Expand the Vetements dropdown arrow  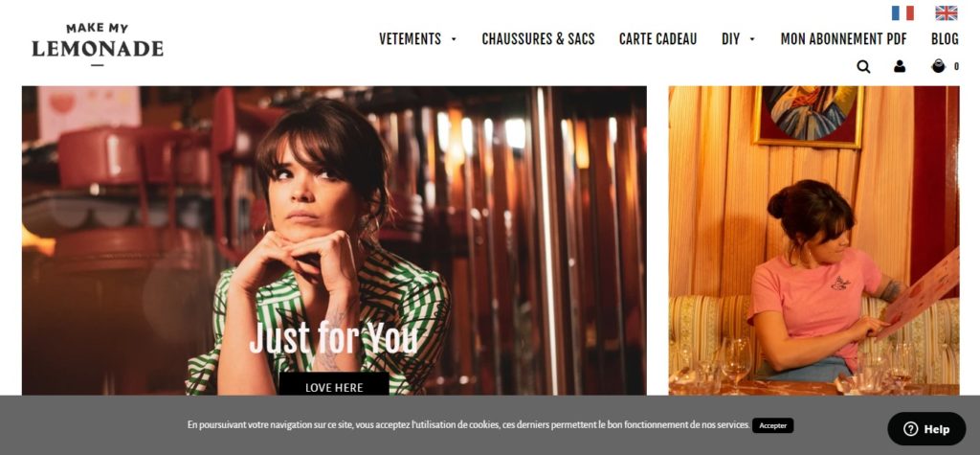pos(454,39)
